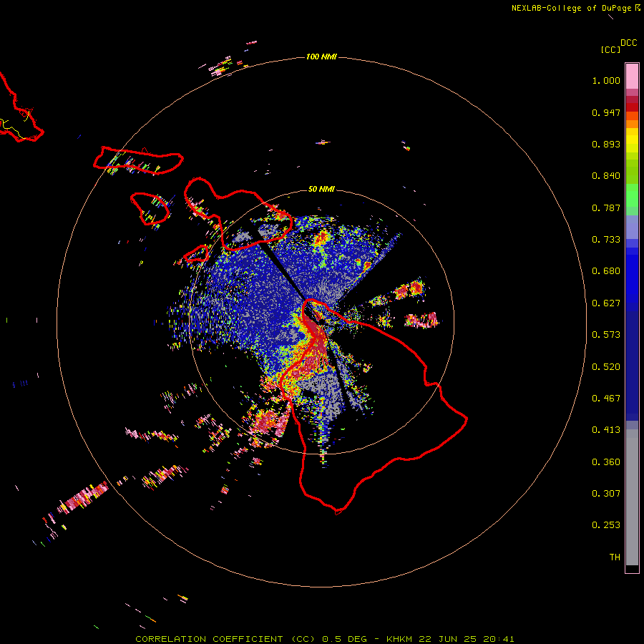Viewport: 644px width, 644px height.
Task: Click the 0.787 scale value
Action: pos(606,208)
